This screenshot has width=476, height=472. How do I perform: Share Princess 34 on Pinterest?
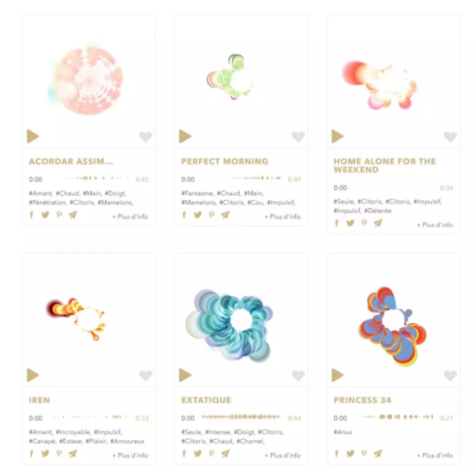click(364, 454)
